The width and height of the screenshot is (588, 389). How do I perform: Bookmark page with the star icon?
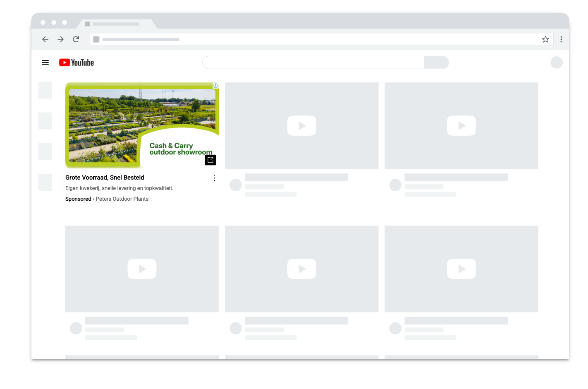[545, 39]
